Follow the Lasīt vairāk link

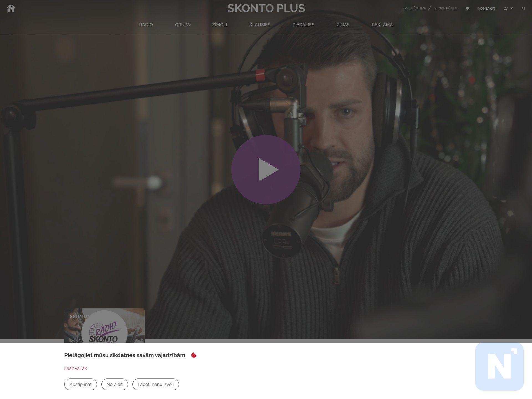[76, 368]
